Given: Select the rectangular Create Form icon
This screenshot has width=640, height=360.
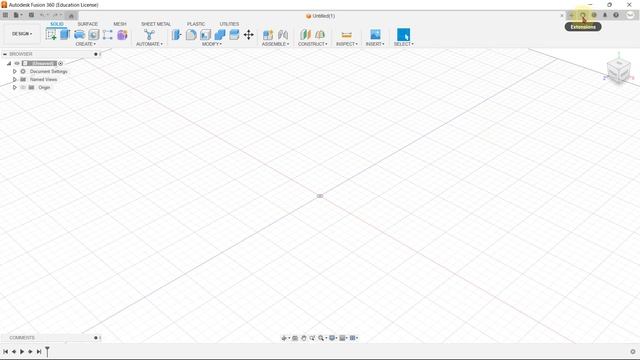Looking at the screenshot, I should coord(107,35).
